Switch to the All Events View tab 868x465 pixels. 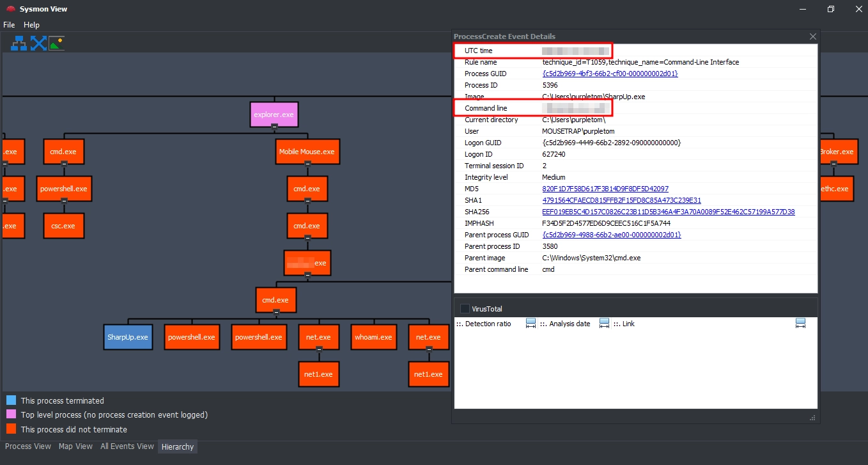pos(127,446)
